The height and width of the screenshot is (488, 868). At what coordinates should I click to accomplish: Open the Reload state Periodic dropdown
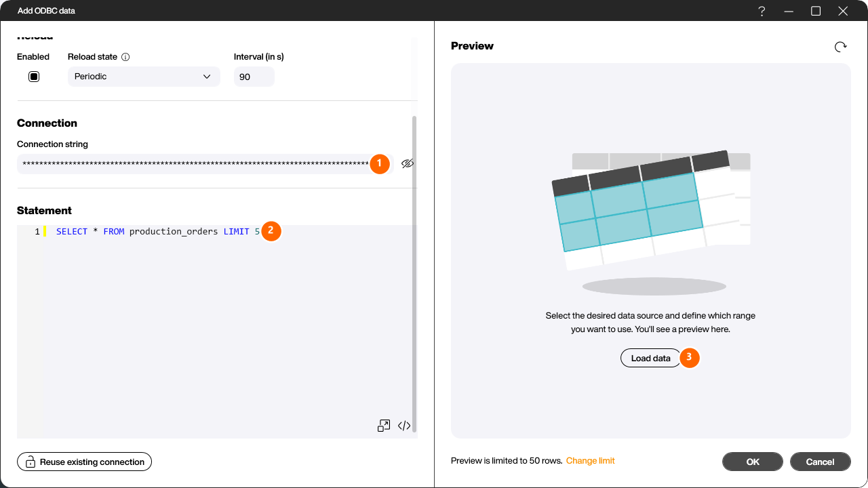[144, 77]
